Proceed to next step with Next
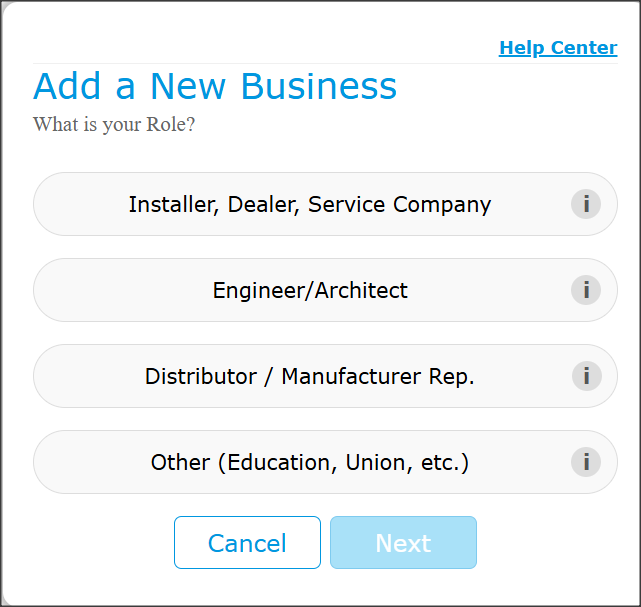This screenshot has width=641, height=607. click(x=403, y=543)
